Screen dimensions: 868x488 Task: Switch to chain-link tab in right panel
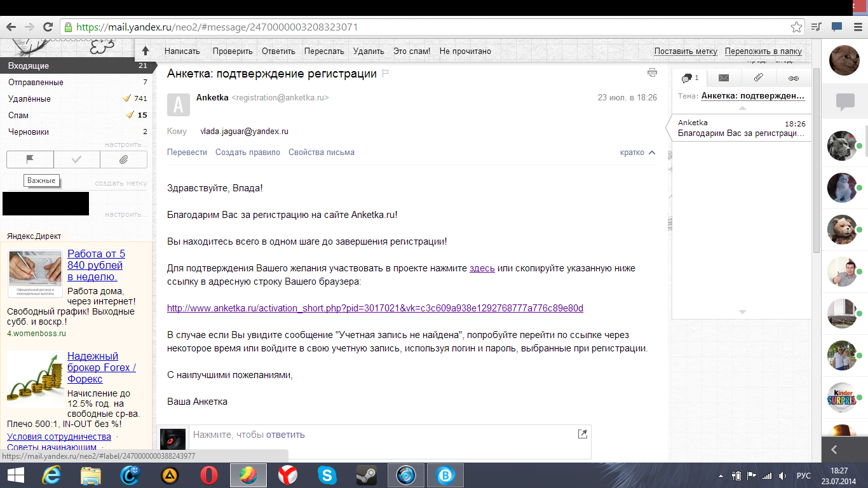click(793, 78)
